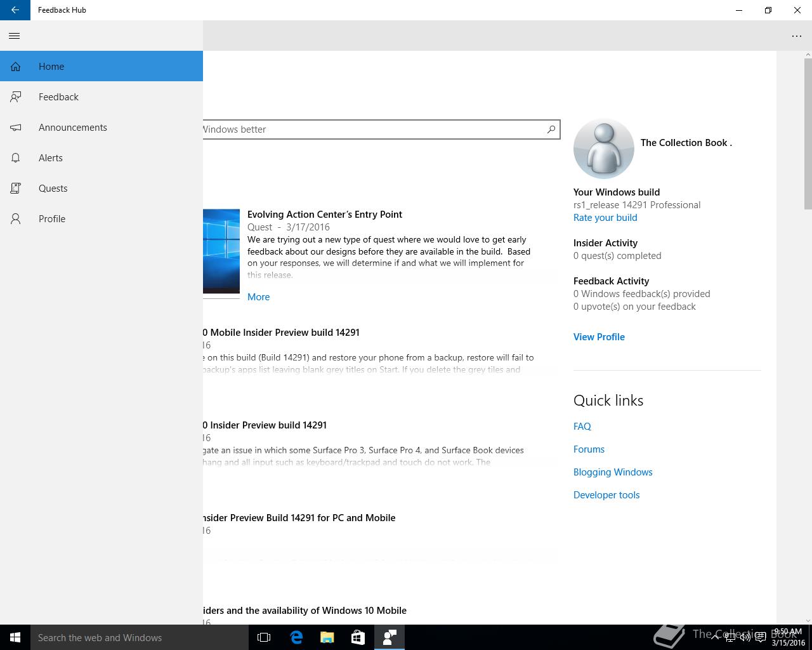Open the Developer tools quick link
This screenshot has width=812, height=650.
tap(606, 495)
